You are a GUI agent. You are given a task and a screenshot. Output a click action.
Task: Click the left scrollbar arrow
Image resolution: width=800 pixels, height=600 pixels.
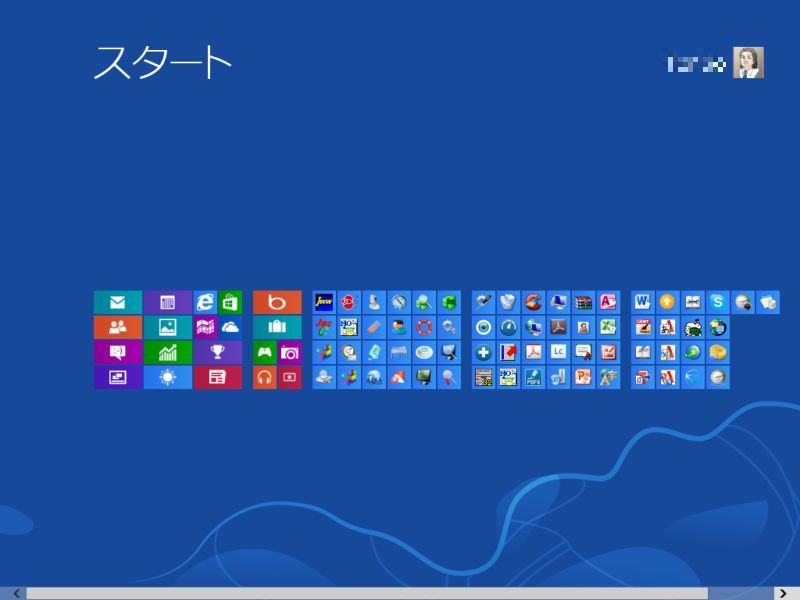point(16,593)
